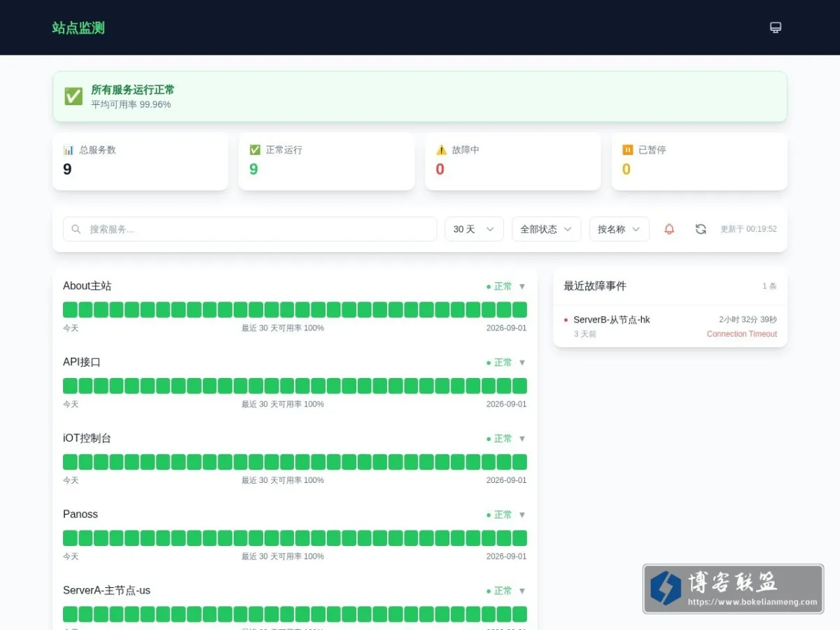Image resolution: width=840 pixels, height=630 pixels.
Task: Click the warning icon beside 故障中
Action: click(441, 150)
